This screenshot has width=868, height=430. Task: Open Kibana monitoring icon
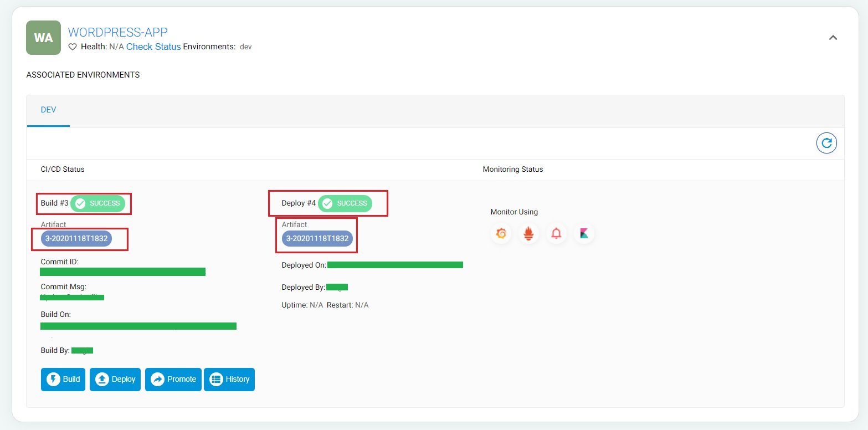[x=584, y=234]
